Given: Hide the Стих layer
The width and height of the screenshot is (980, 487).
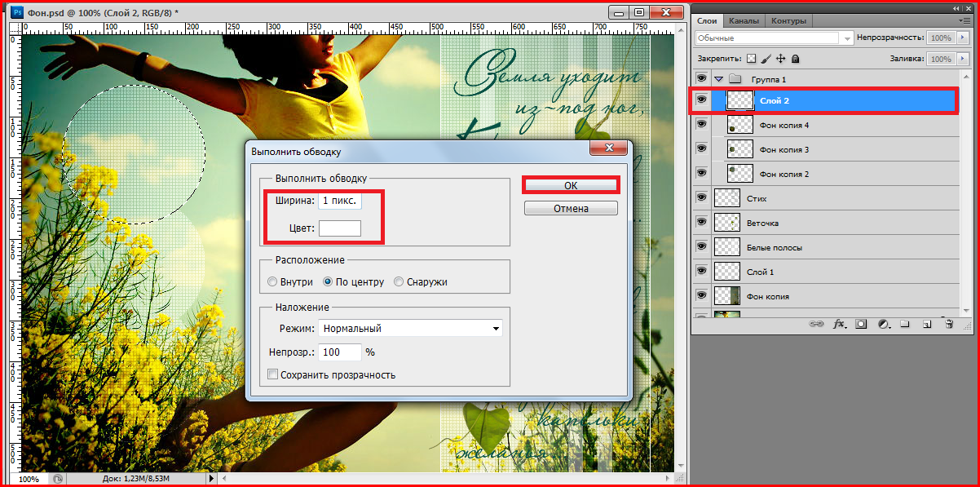Looking at the screenshot, I should click(x=701, y=198).
